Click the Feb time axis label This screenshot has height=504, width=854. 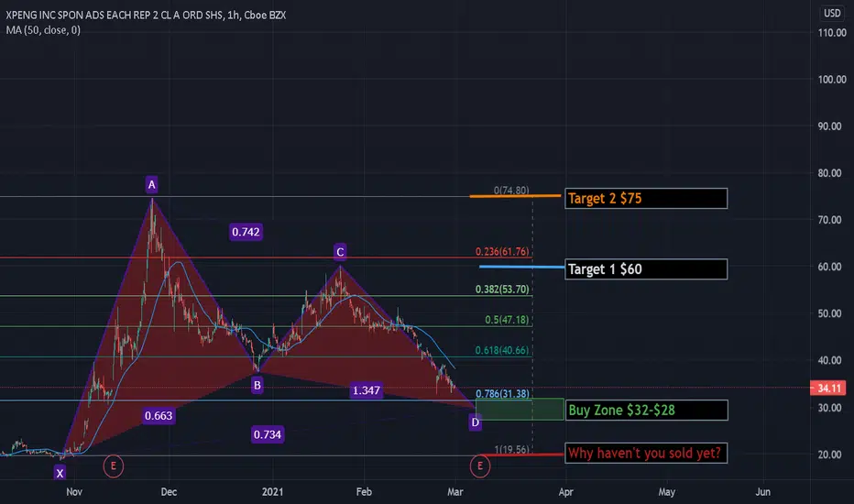[x=364, y=492]
